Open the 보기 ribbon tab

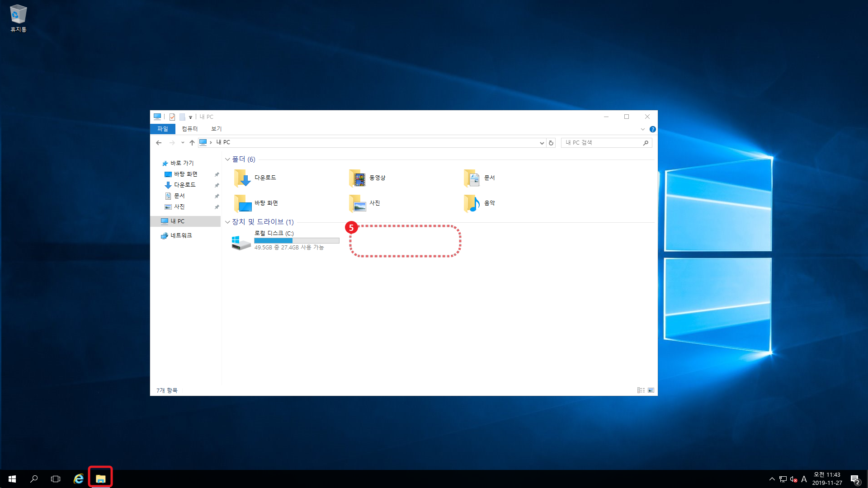coord(217,129)
